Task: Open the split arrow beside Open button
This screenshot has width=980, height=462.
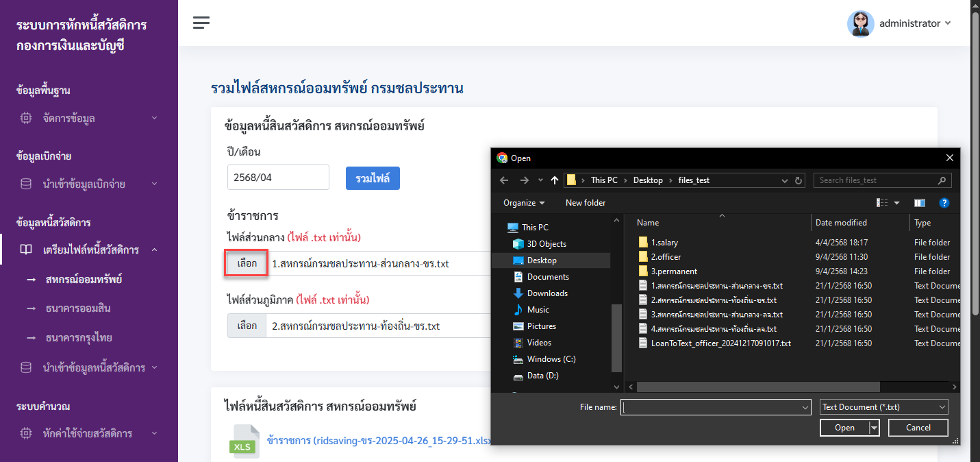Action: tap(874, 428)
